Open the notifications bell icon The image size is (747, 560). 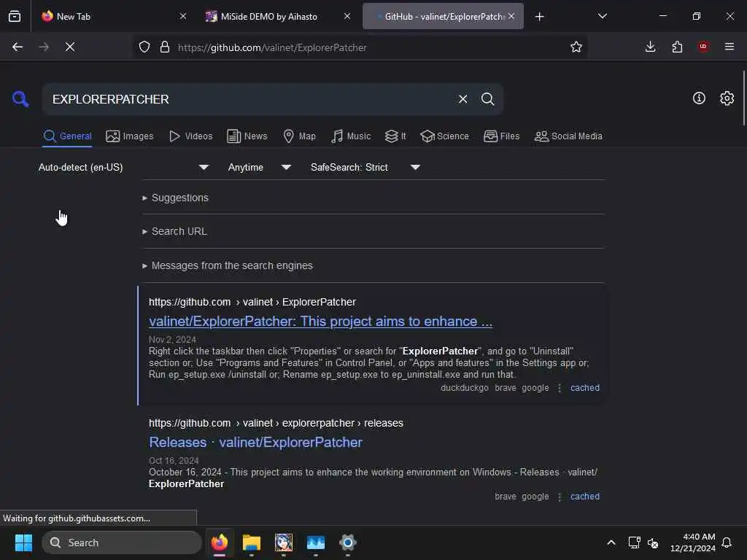[x=727, y=542]
